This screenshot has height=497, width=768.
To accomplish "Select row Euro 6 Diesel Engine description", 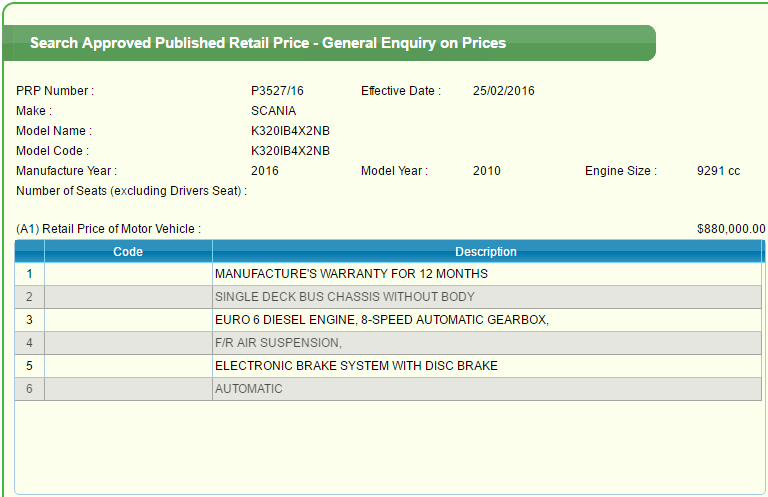I will pyautogui.click(x=388, y=320).
